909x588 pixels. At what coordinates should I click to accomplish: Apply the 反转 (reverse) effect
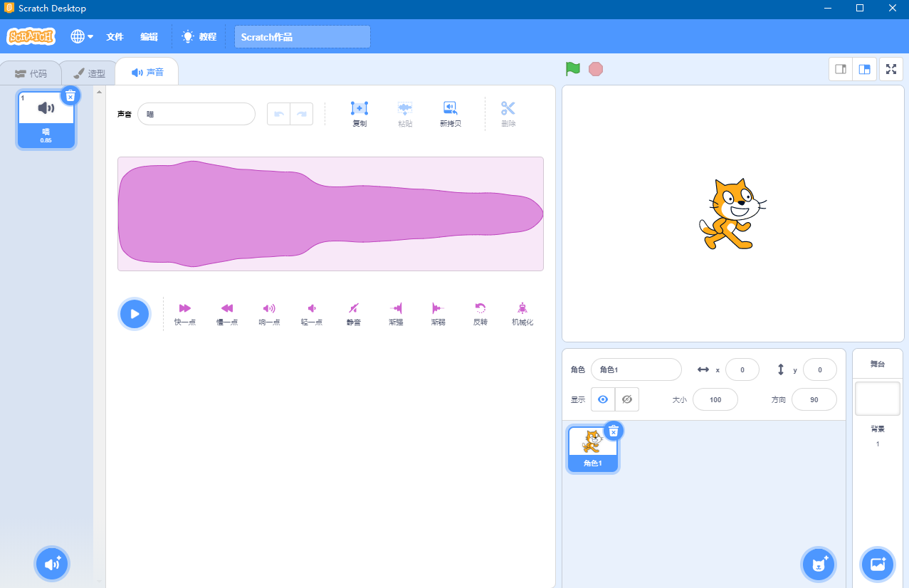click(x=480, y=313)
